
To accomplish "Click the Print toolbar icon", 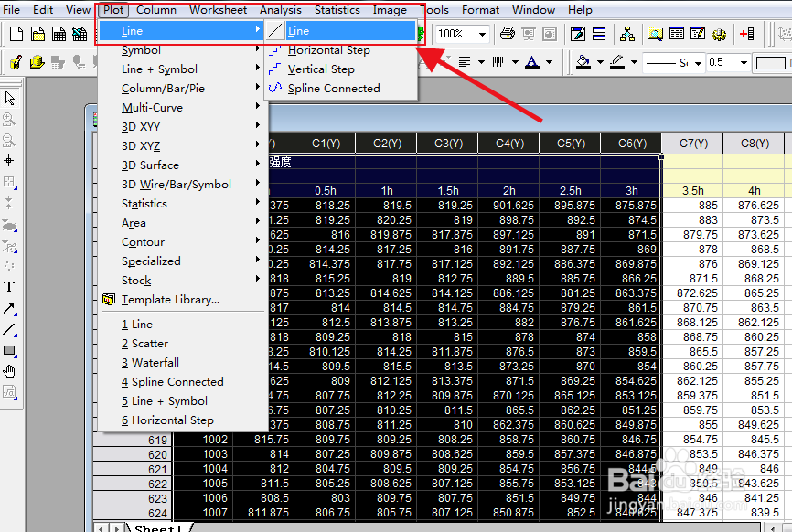I will 508,34.
